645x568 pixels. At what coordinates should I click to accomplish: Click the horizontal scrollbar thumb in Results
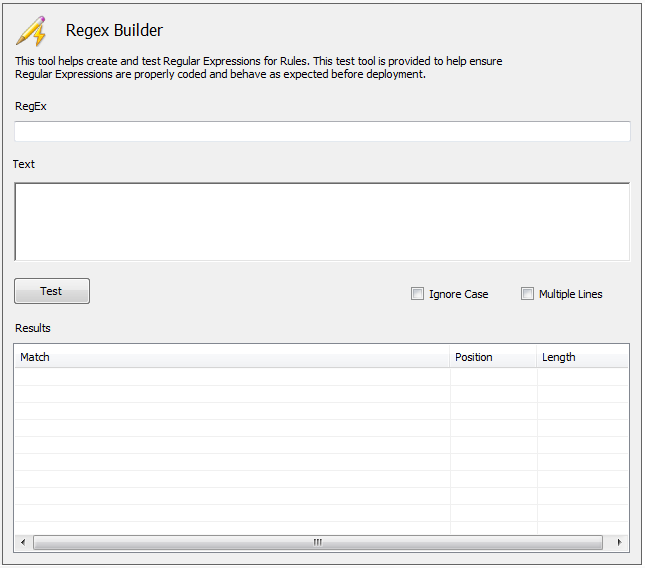point(318,542)
